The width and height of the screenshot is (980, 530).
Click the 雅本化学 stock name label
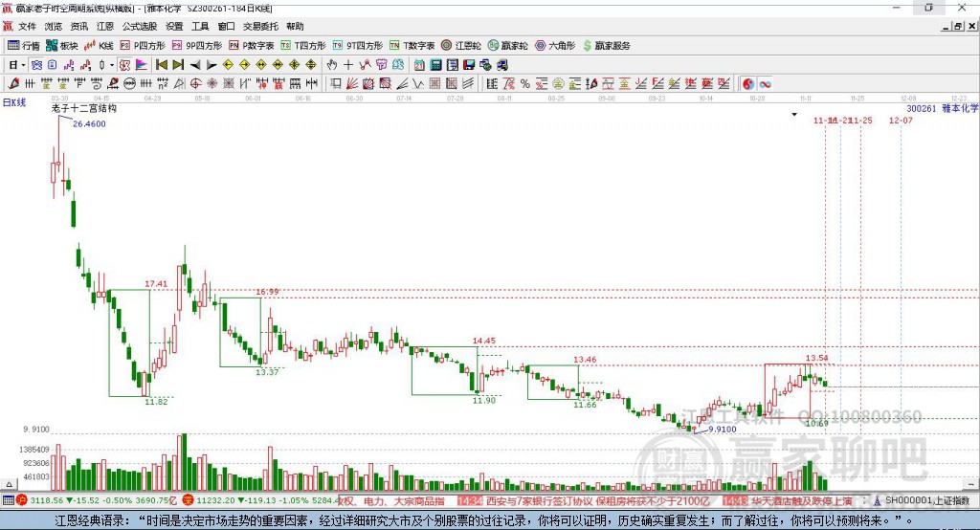pyautogui.click(x=960, y=109)
